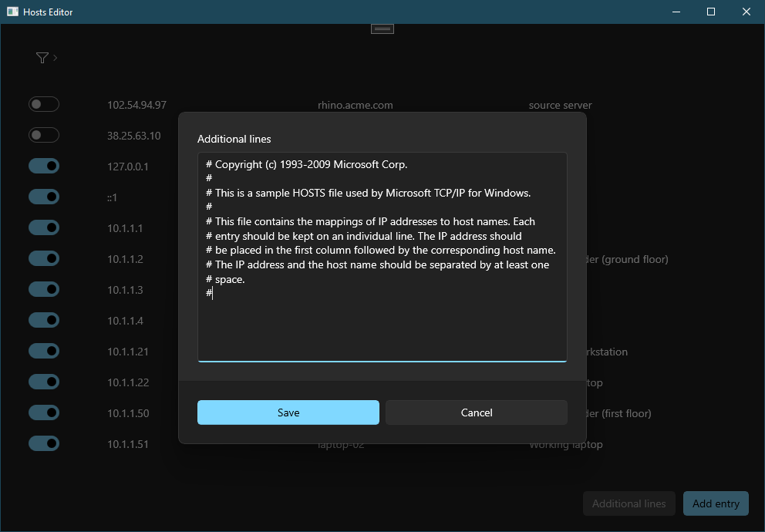765x532 pixels.
Task: Select the source server comment
Action: coord(560,106)
